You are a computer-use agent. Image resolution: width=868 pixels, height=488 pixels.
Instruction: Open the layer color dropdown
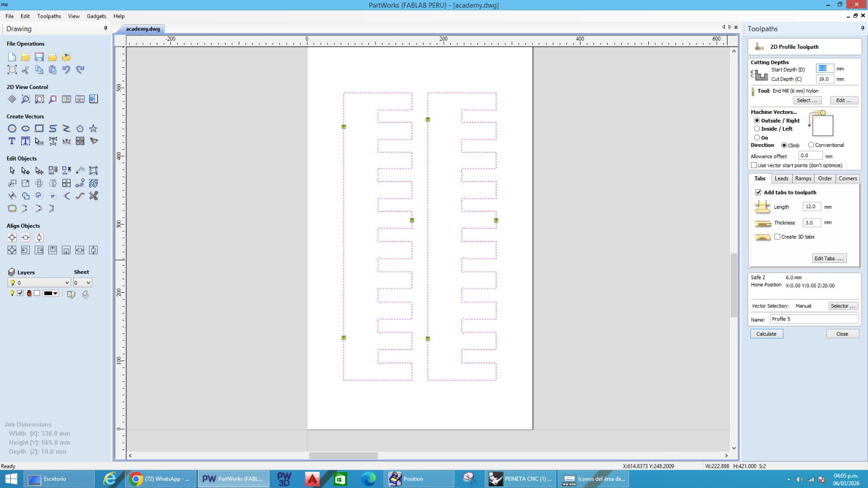click(56, 293)
